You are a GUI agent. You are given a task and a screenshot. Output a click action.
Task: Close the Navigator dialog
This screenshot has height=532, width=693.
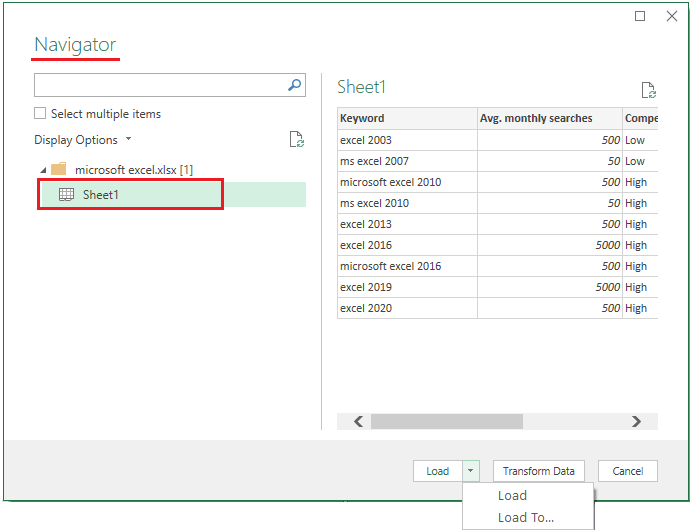(x=672, y=16)
